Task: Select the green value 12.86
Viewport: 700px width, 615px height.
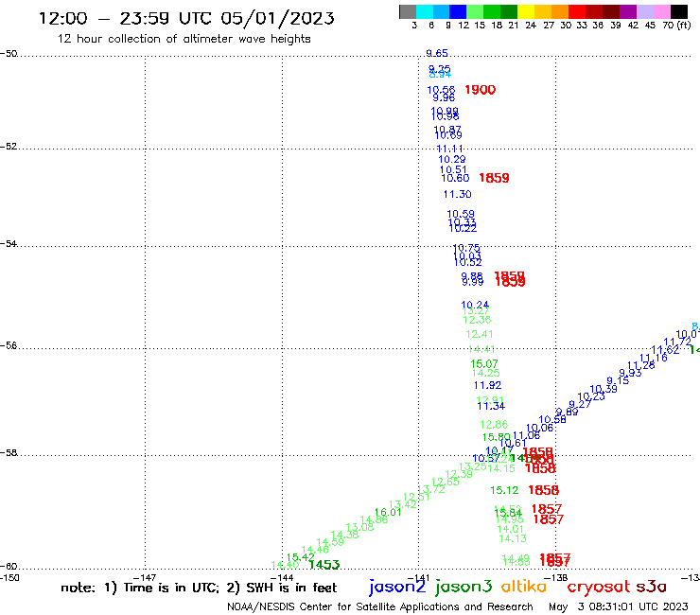Action: (494, 424)
